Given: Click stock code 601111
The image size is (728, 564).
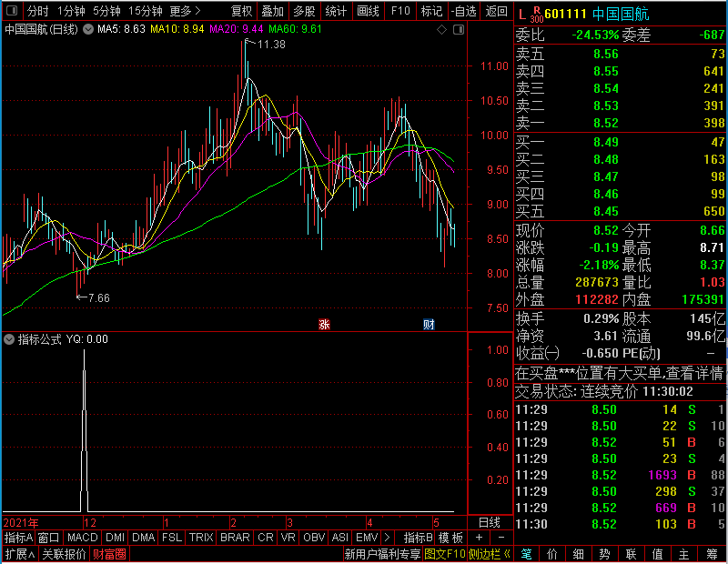Looking at the screenshot, I should (x=565, y=14).
